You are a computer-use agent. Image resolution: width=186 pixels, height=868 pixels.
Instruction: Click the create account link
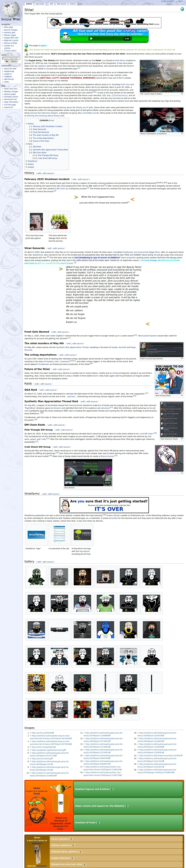coord(167,1)
